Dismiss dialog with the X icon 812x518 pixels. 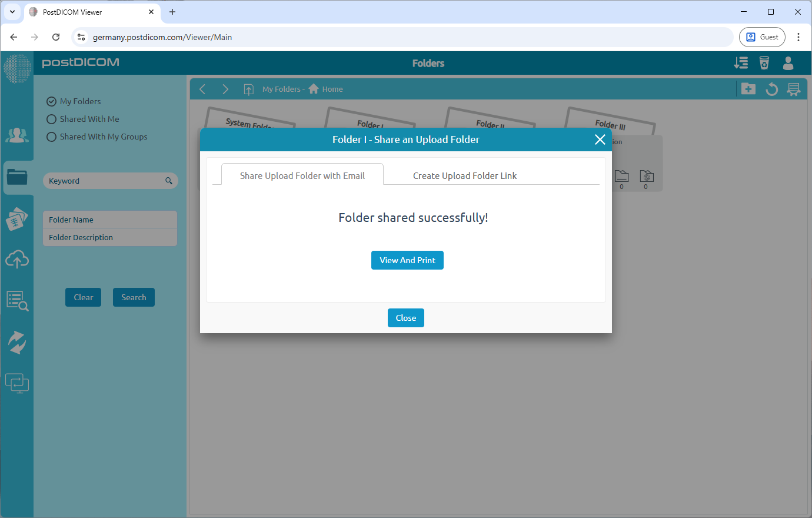pyautogui.click(x=600, y=140)
